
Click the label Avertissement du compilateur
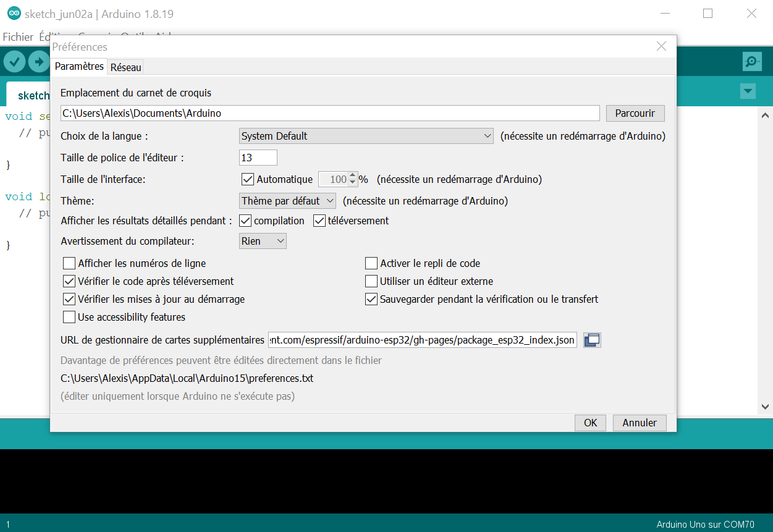(x=127, y=241)
